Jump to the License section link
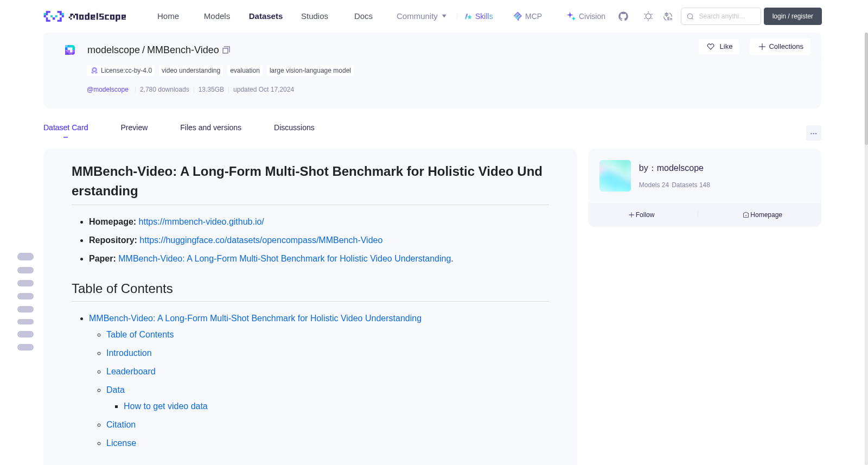 coord(121,443)
